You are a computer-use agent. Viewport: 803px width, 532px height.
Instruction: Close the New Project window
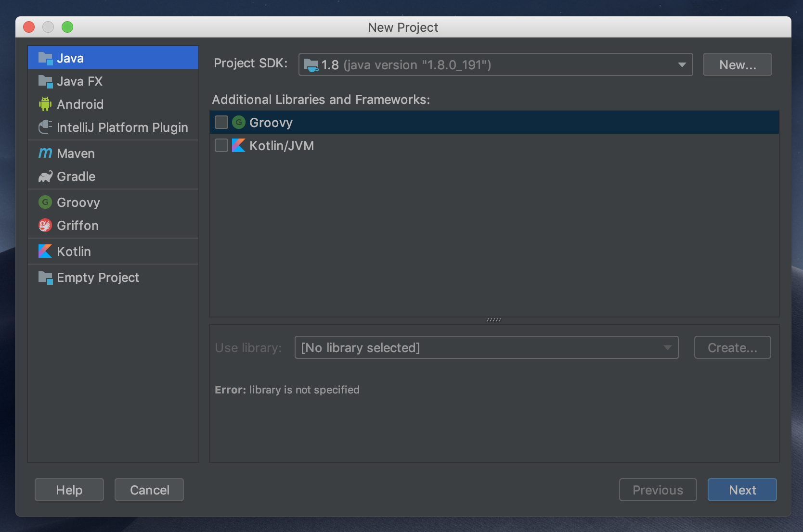pos(29,27)
